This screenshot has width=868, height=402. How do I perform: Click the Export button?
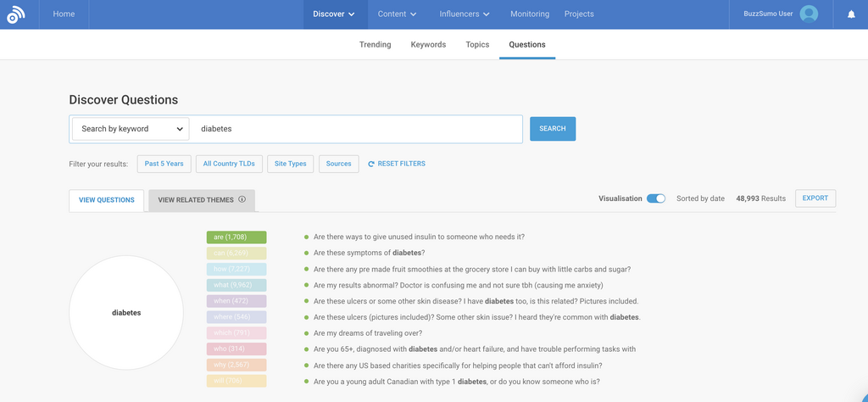[x=815, y=198]
